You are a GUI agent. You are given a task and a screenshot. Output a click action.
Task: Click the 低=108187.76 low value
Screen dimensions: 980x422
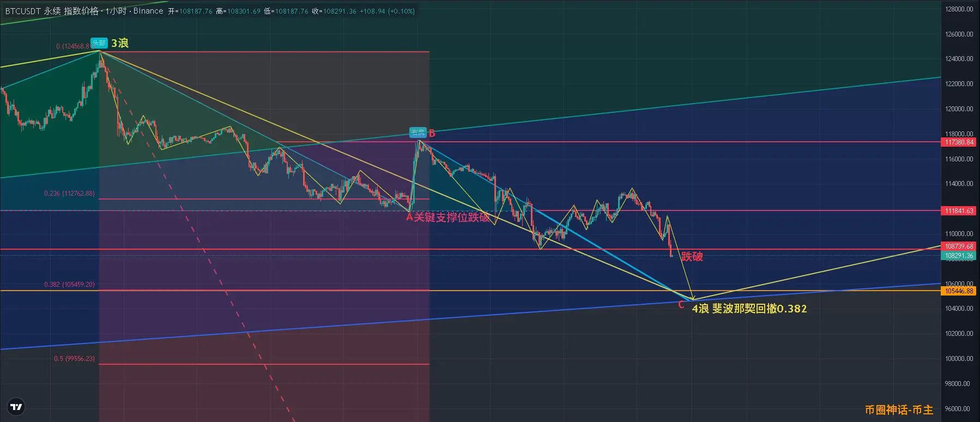(x=286, y=11)
